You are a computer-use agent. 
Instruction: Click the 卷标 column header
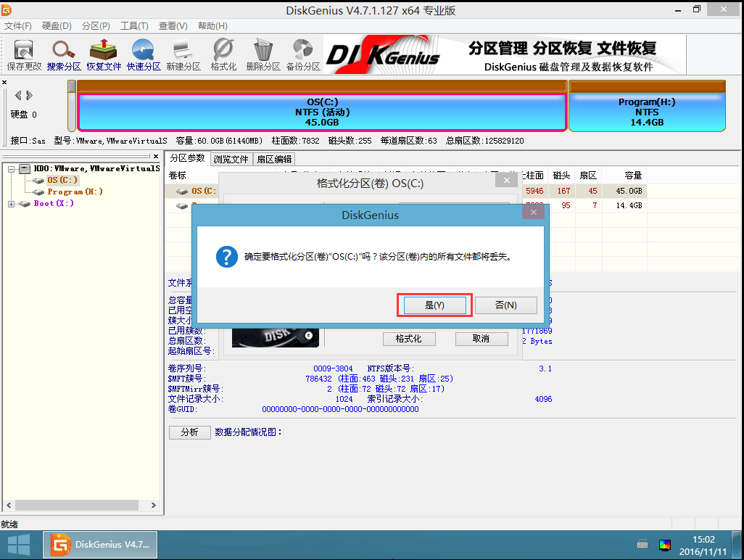178,176
